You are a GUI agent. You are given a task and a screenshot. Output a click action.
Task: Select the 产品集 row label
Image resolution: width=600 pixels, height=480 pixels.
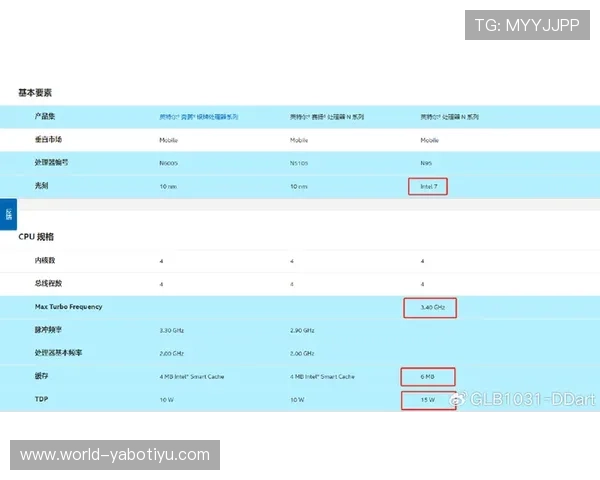click(x=44, y=117)
